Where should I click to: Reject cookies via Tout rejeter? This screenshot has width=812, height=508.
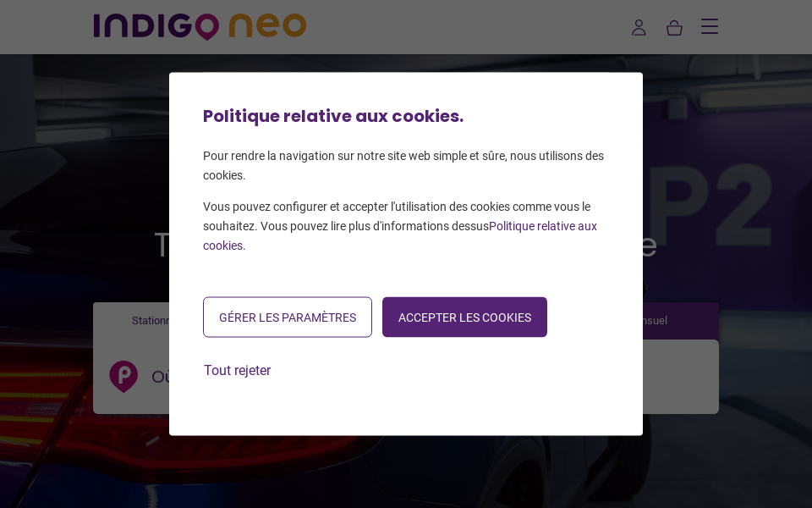pyautogui.click(x=237, y=370)
